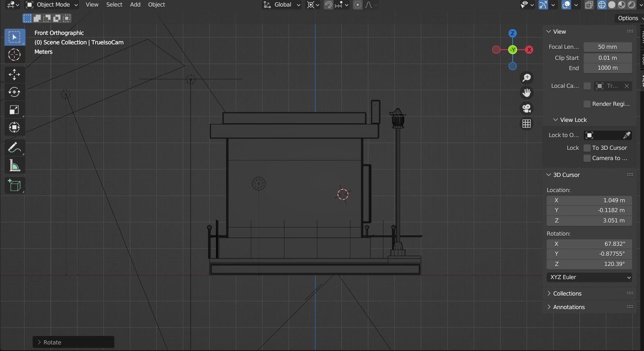Viewport: 644px width, 351px height.
Task: Open the Object menu
Action: click(x=156, y=5)
